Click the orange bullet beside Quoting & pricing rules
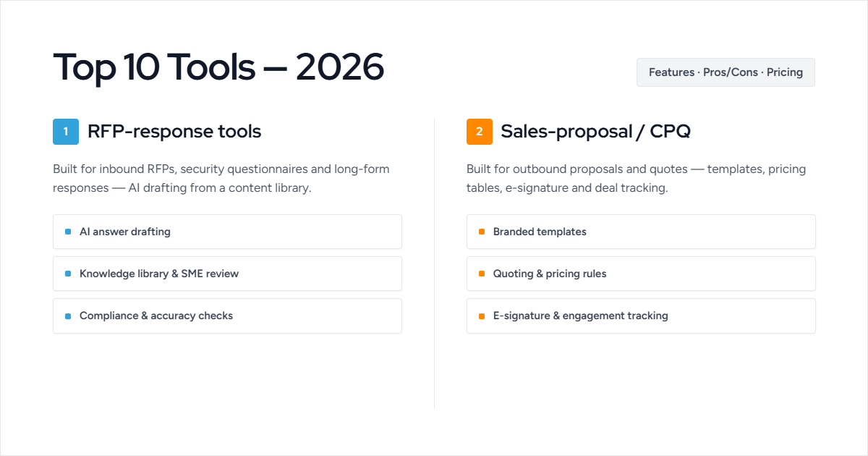 tap(482, 274)
